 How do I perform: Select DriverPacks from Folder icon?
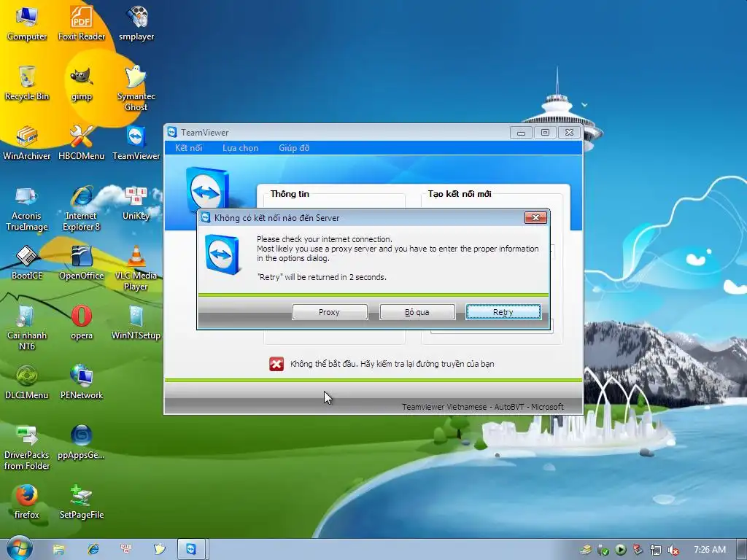[27, 448]
